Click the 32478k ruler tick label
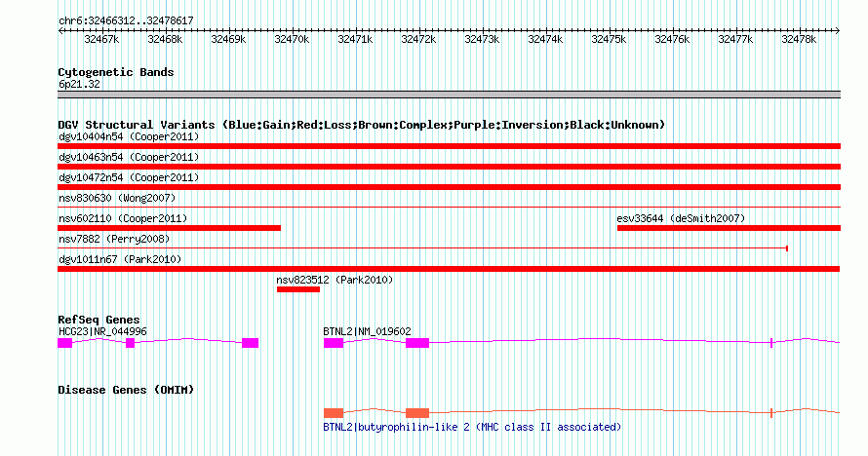The height and width of the screenshot is (456, 868). pyautogui.click(x=799, y=39)
